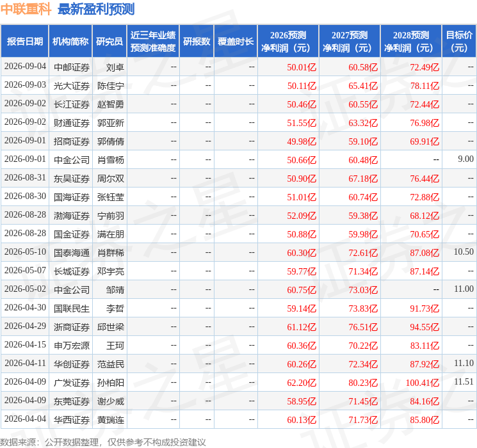Click the 报告日期 column header
Viewport: 477px width, 448px height.
24,42
